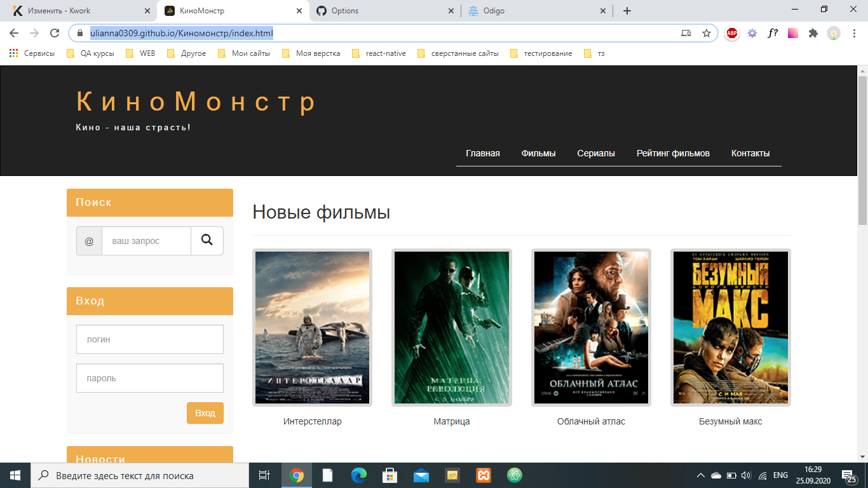The width and height of the screenshot is (868, 488).
Task: Open Sticky Notes in taskbar
Action: pos(452,475)
